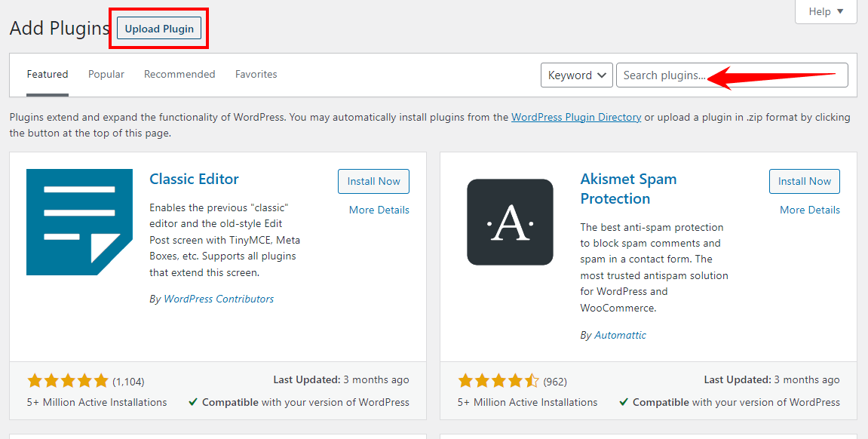Open the WordPress Plugin Directory link
The width and height of the screenshot is (868, 439).
[x=576, y=118]
